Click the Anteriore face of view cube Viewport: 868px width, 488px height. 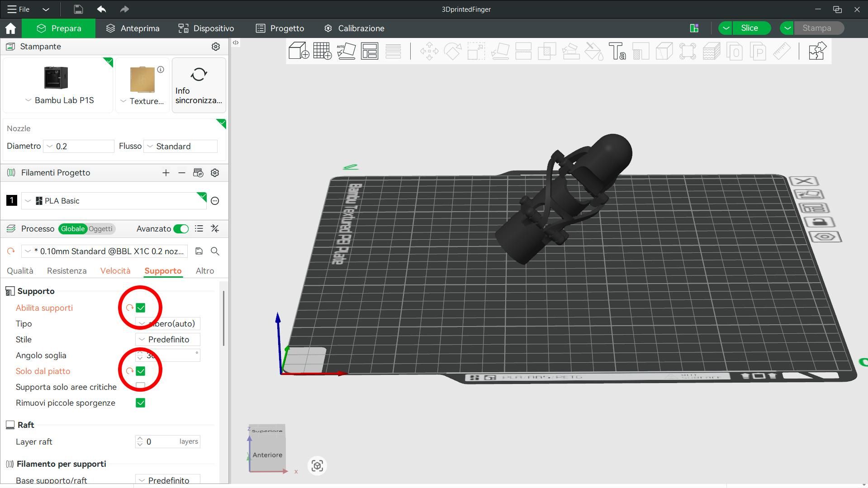(267, 455)
